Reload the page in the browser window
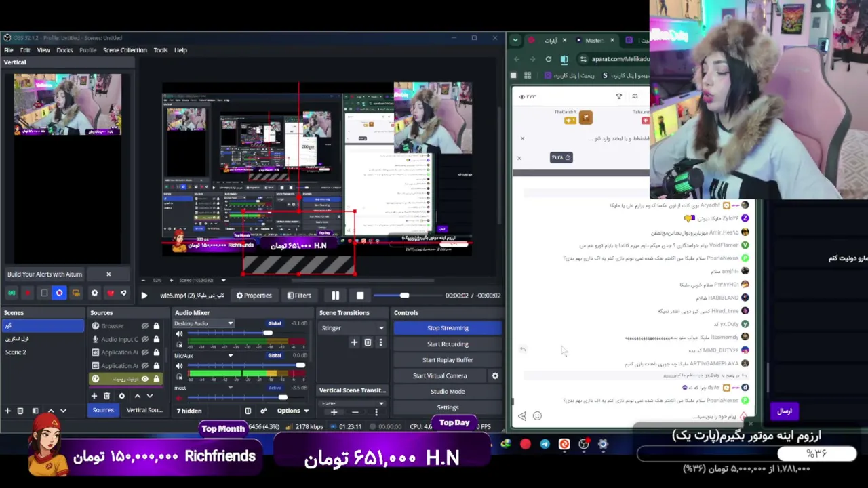This screenshot has width=868, height=488. [x=548, y=59]
